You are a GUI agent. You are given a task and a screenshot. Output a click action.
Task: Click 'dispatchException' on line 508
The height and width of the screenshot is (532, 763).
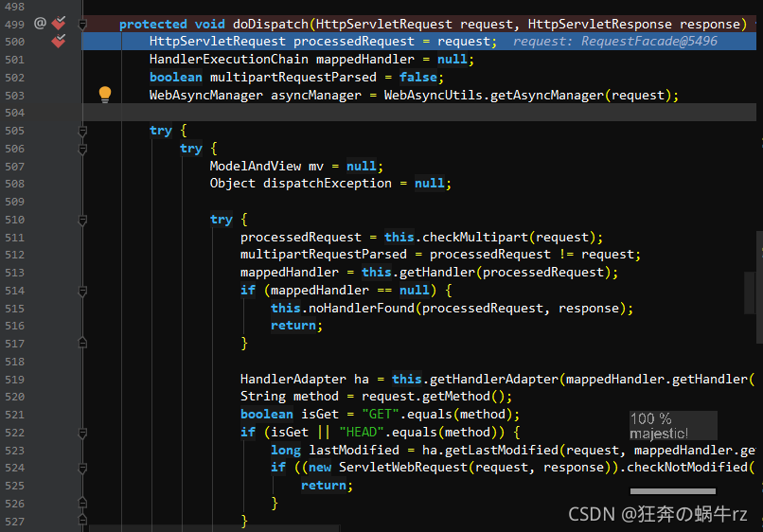(x=328, y=183)
